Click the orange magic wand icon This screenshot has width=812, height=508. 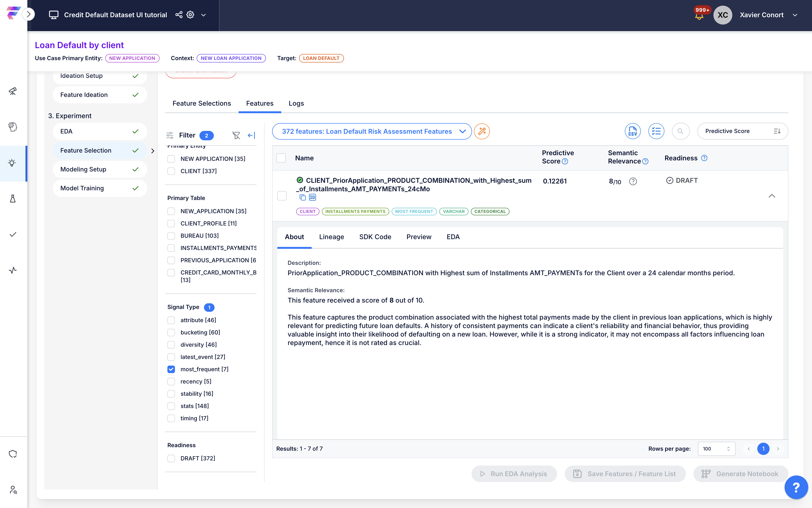(x=482, y=131)
